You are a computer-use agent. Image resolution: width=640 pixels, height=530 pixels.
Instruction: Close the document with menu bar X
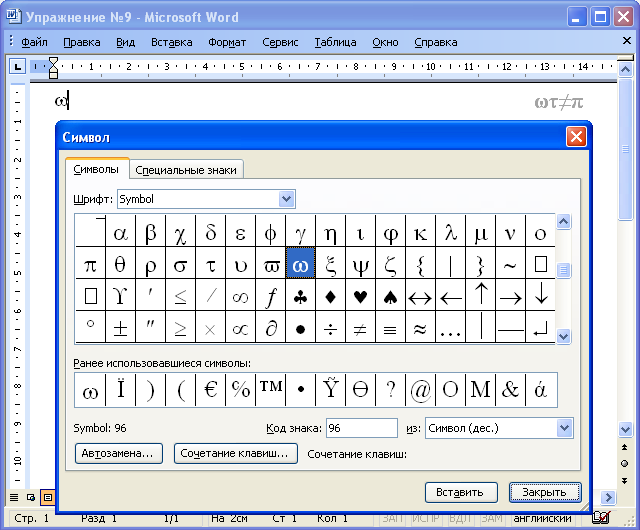tap(627, 41)
